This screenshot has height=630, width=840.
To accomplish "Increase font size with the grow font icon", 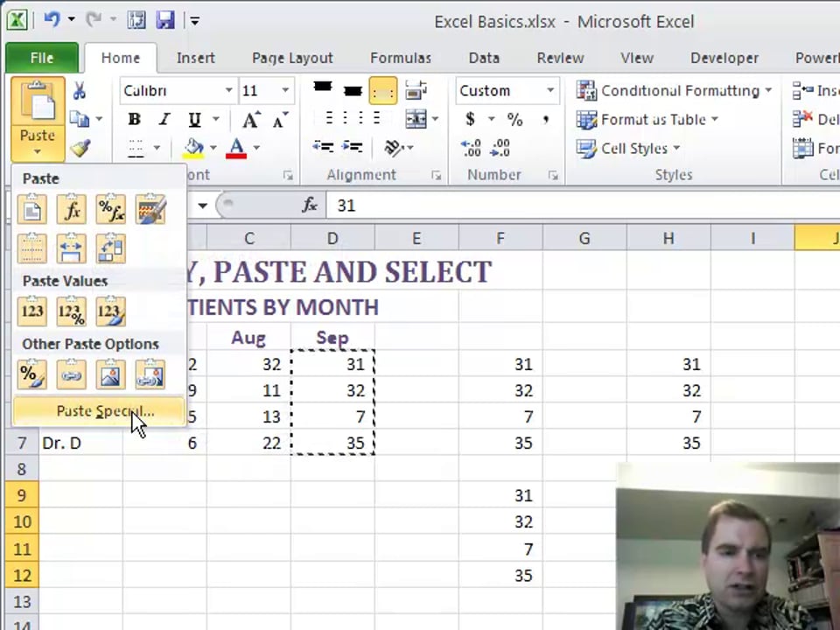I will click(x=251, y=120).
